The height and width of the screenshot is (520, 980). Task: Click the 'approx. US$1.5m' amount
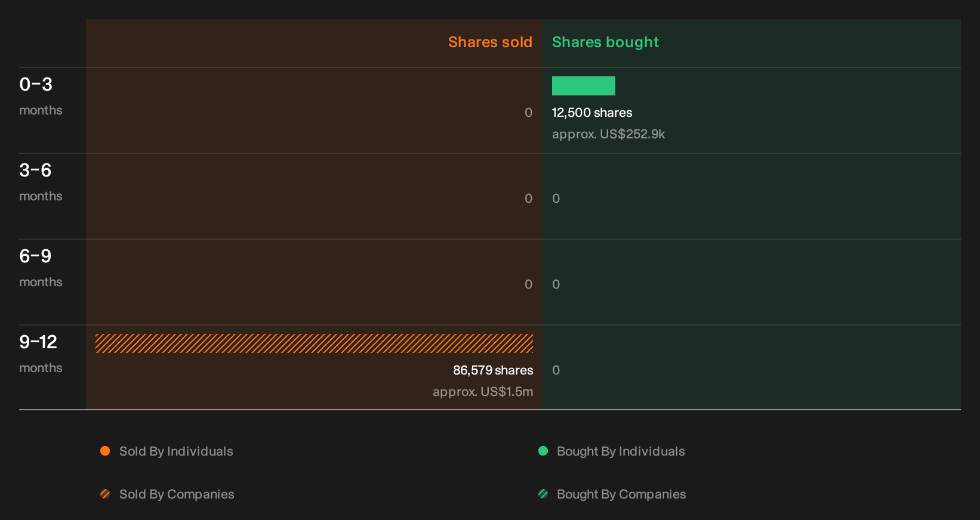pyautogui.click(x=483, y=392)
